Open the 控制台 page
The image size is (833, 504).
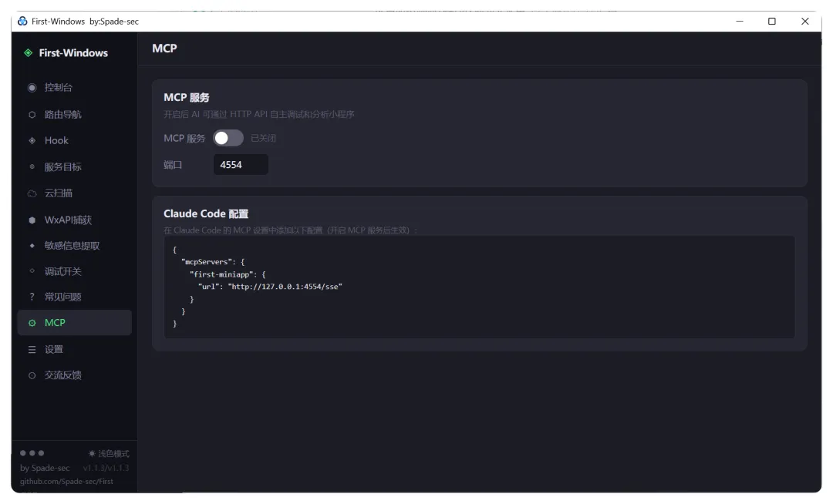click(x=74, y=88)
